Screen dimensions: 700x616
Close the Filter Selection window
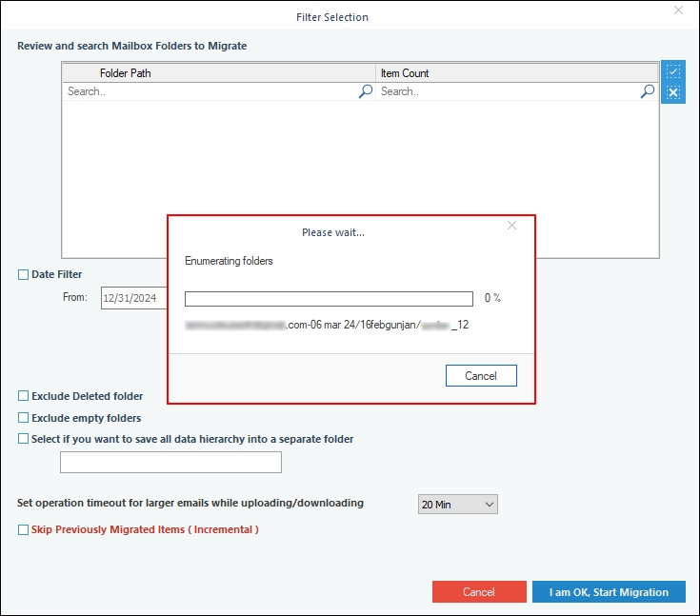pos(678,10)
